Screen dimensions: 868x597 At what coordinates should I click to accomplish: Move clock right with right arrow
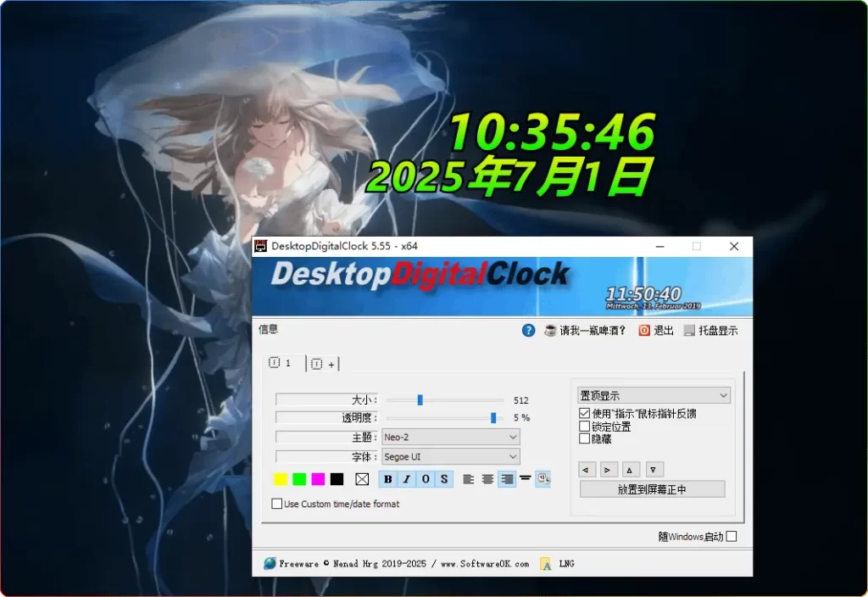[608, 470]
